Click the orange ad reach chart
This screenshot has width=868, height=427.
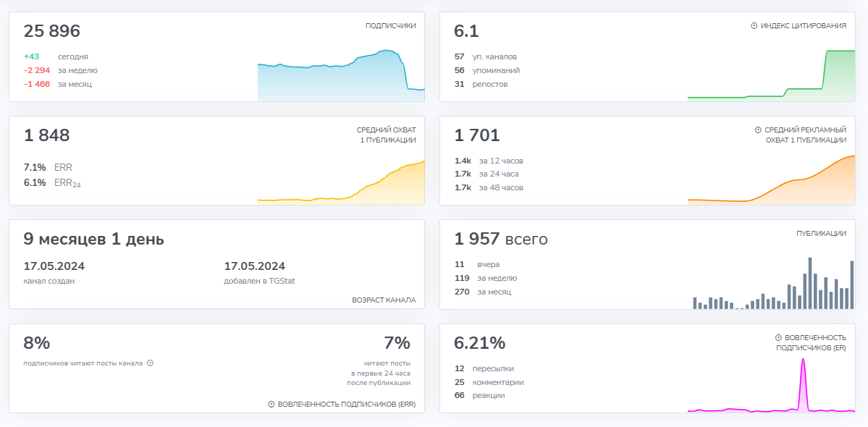tap(771, 185)
